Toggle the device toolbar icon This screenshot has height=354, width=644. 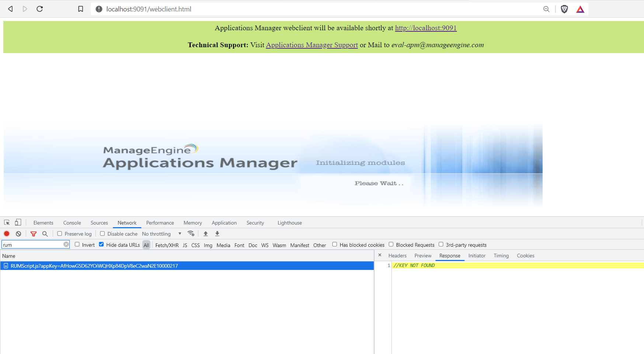pos(18,223)
